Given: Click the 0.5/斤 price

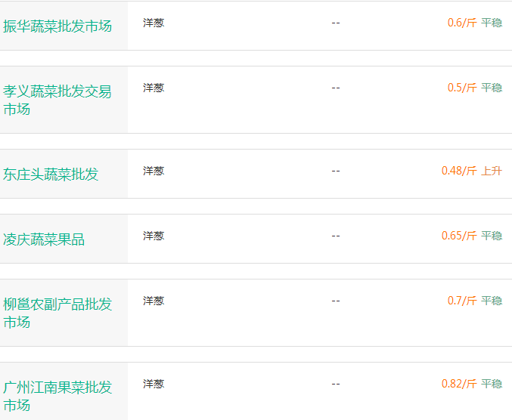Looking at the screenshot, I should click(462, 88).
